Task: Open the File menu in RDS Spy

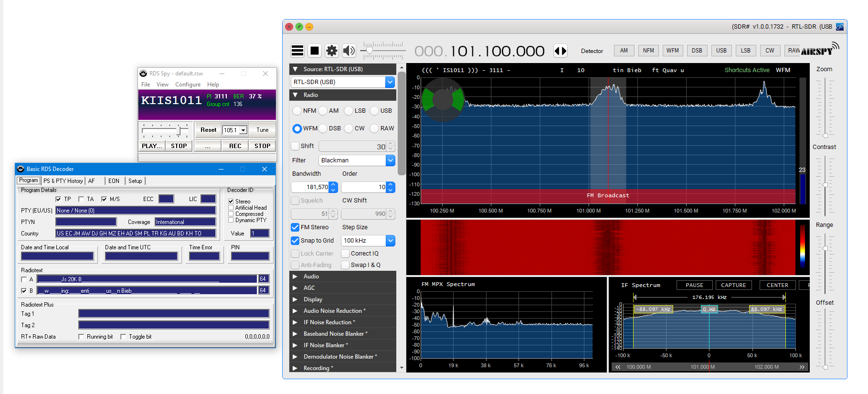Action: tap(146, 85)
